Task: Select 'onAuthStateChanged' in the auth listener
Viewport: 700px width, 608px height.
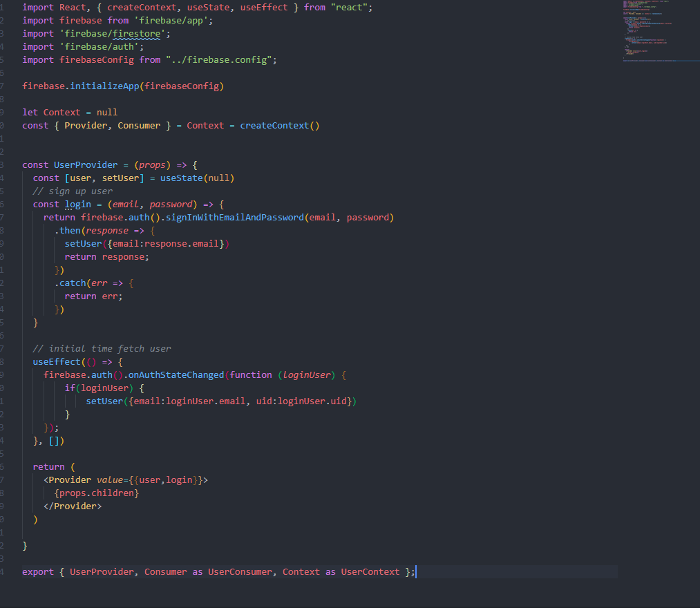Action: pyautogui.click(x=177, y=374)
